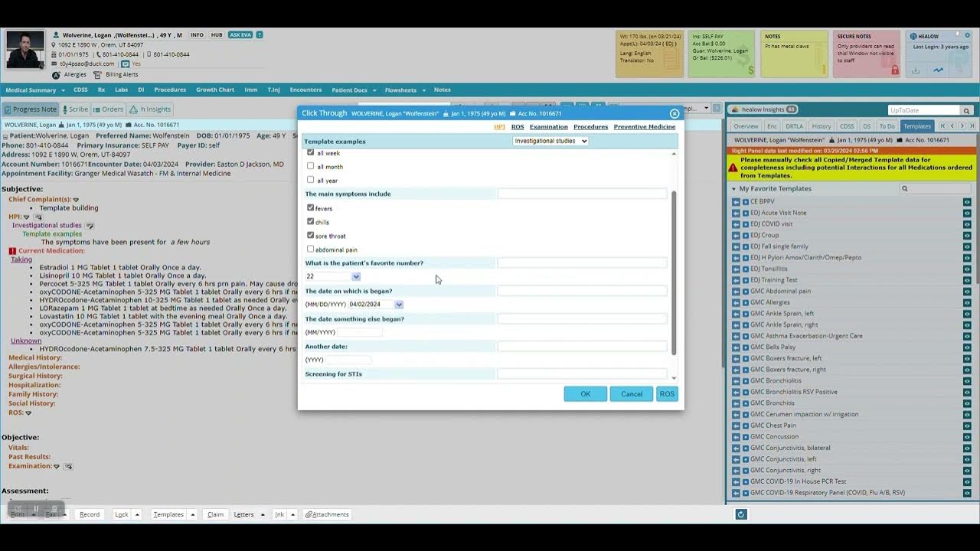Click Current Medication red alert icon
The width and height of the screenshot is (980, 551).
click(12, 251)
